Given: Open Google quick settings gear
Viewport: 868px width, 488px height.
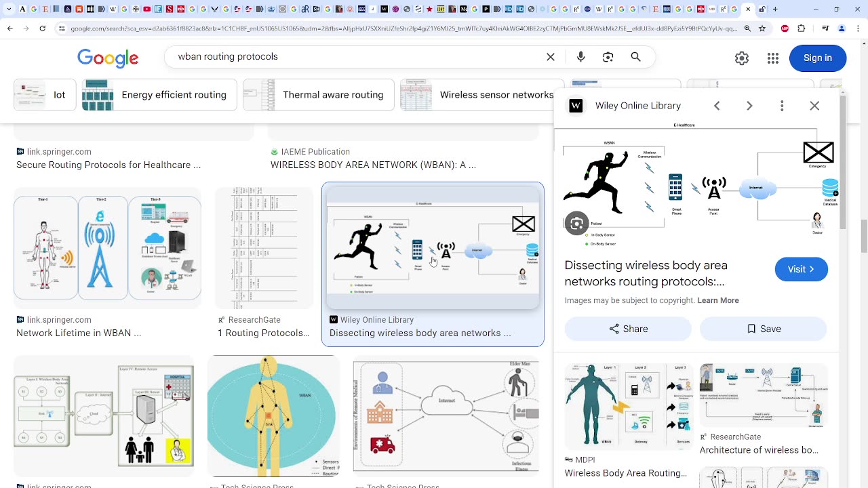Looking at the screenshot, I should [x=742, y=58].
